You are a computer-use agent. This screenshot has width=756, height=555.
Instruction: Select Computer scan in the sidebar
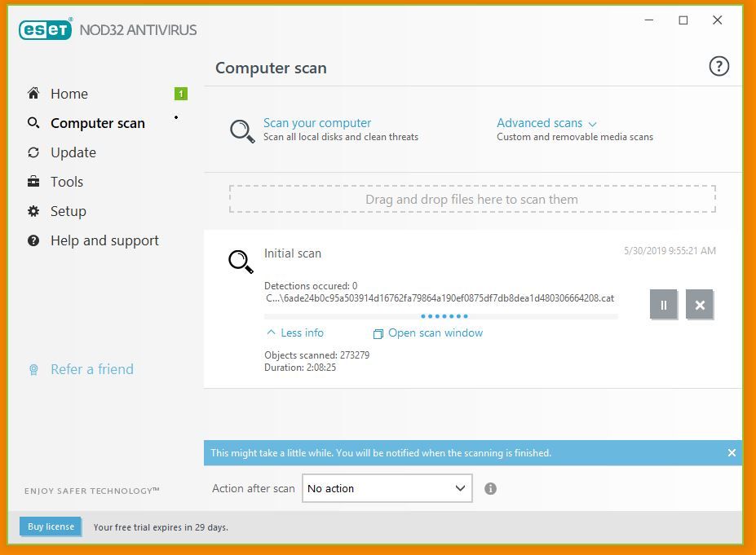coord(97,123)
